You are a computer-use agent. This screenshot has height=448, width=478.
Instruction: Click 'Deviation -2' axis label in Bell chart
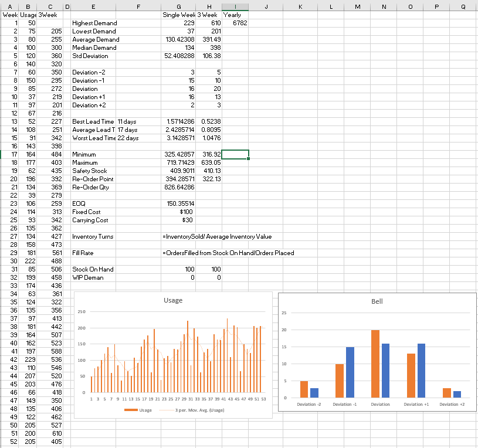click(309, 405)
